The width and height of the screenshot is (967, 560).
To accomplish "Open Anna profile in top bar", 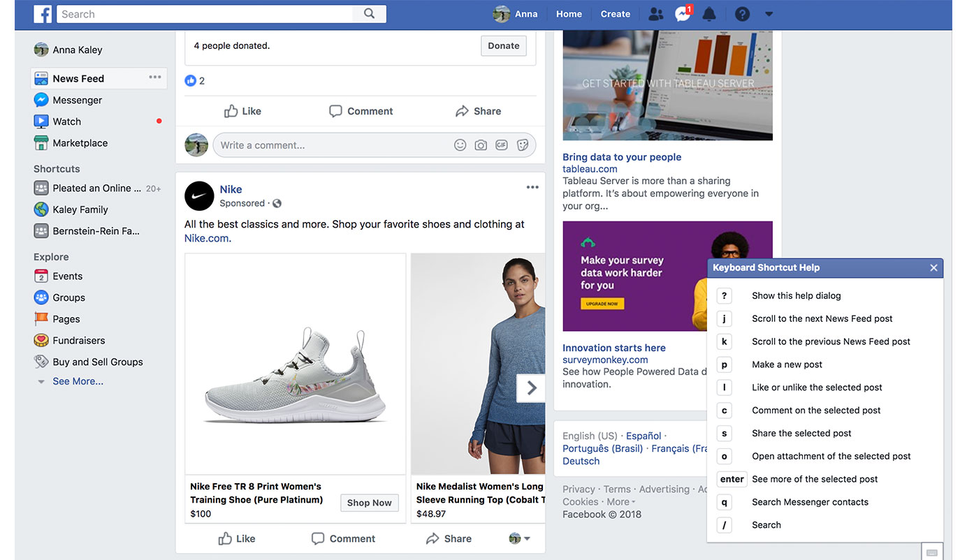I will click(x=515, y=14).
